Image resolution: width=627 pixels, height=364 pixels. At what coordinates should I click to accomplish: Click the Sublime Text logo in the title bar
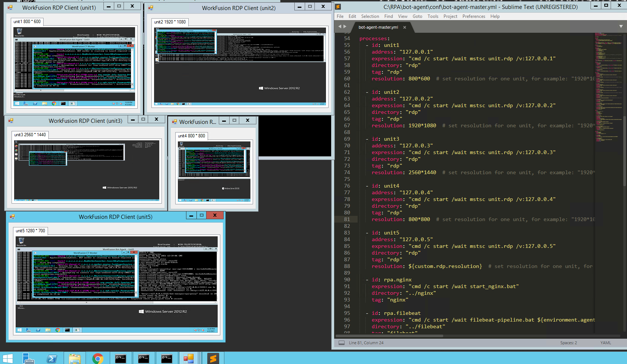coord(338,7)
